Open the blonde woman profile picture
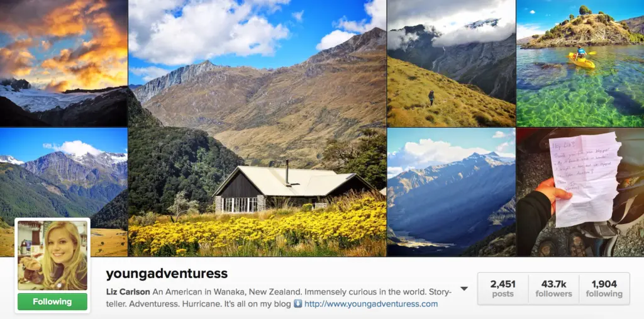This screenshot has height=319, width=644. [x=52, y=255]
